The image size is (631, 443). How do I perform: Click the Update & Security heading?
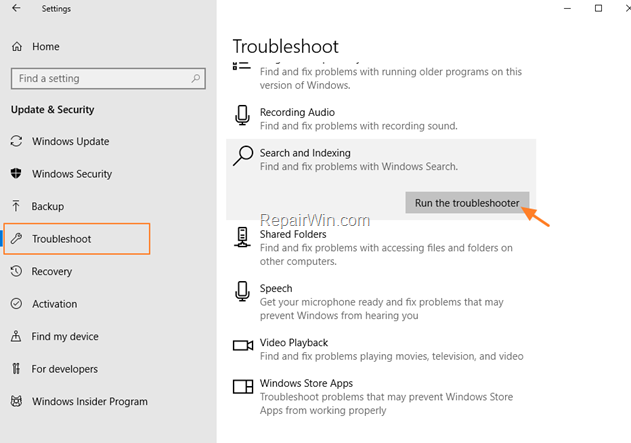click(53, 109)
